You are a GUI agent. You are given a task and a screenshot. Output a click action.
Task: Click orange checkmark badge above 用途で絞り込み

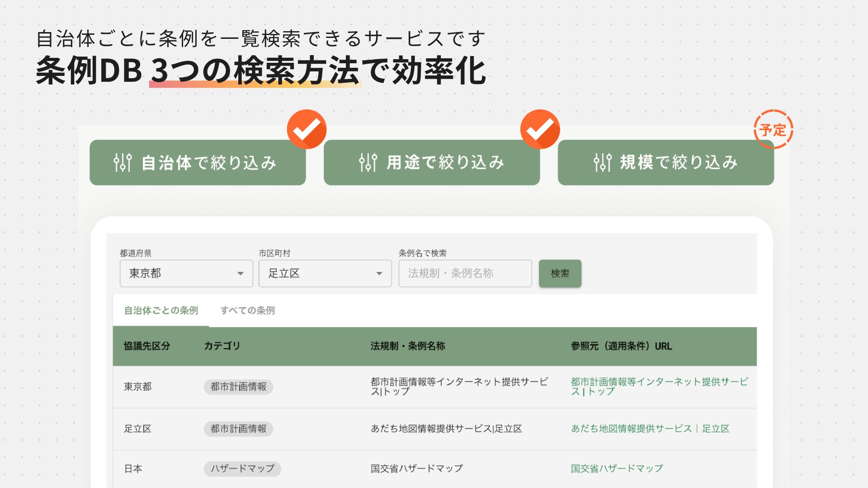(540, 129)
